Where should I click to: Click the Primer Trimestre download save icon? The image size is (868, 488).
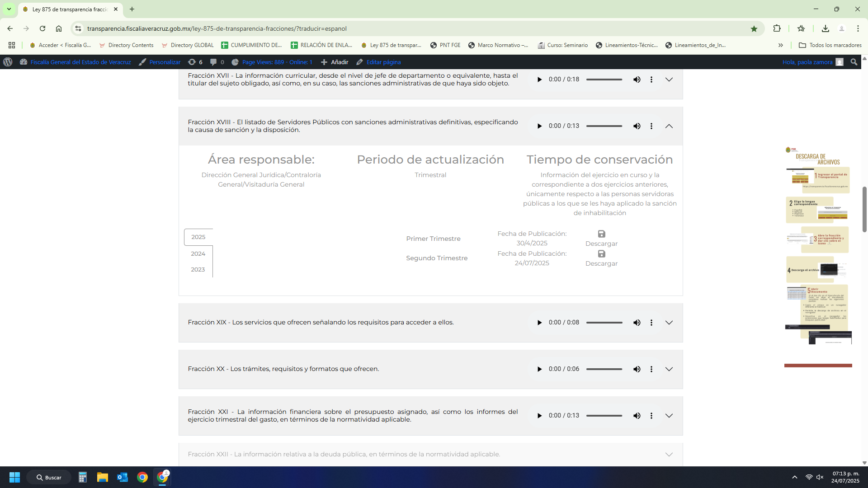tap(601, 234)
